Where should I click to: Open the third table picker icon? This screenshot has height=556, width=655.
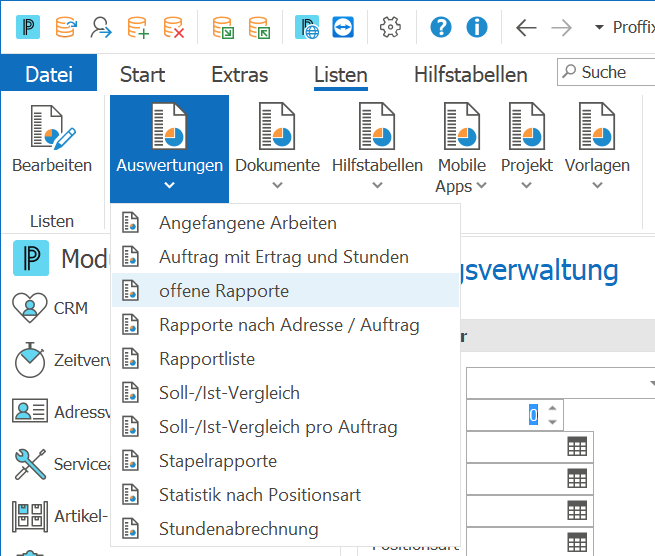click(x=577, y=510)
